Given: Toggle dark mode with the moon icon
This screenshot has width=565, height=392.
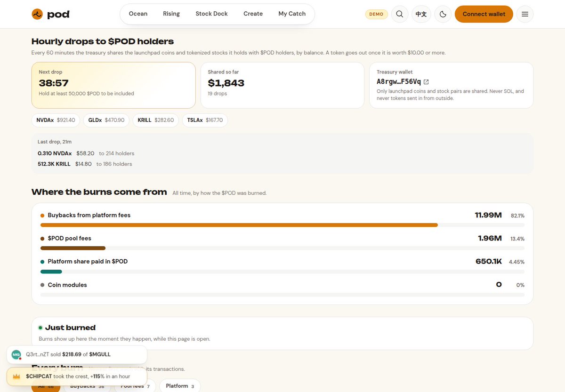Looking at the screenshot, I should click(443, 14).
